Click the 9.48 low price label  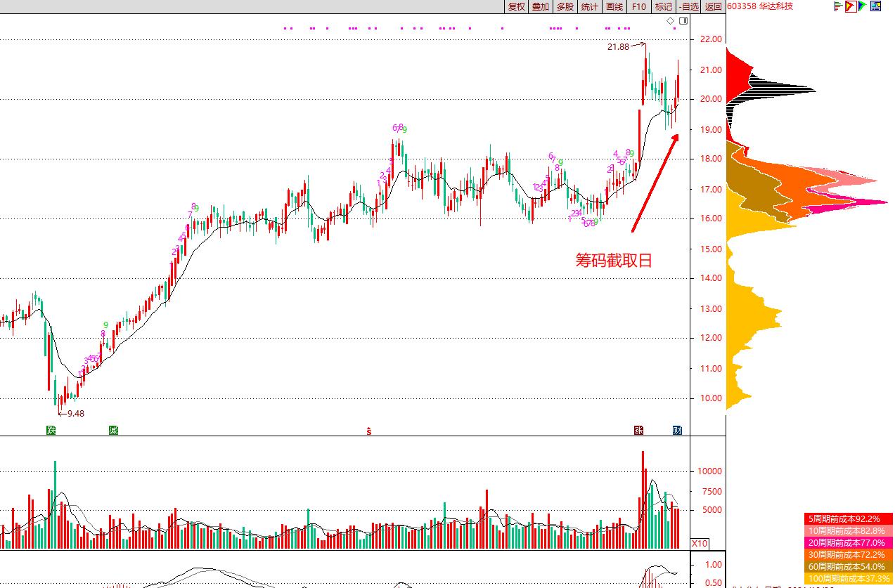pyautogui.click(x=76, y=414)
